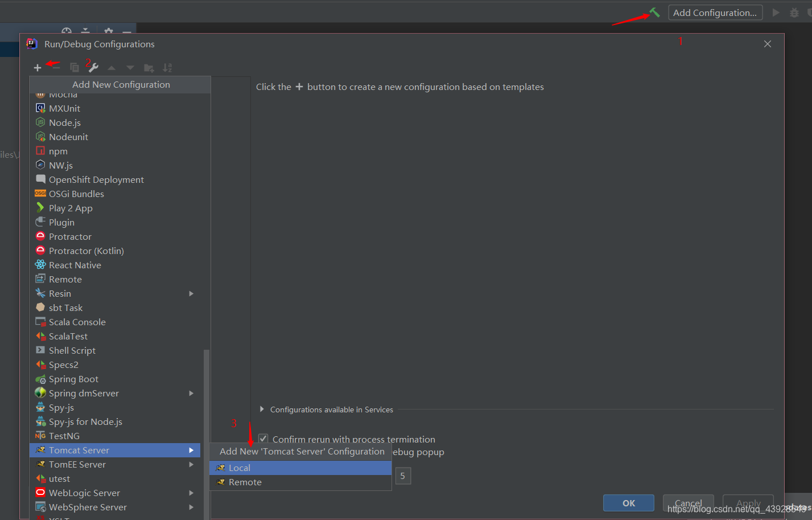This screenshot has height=520, width=812.
Task: Click the OSGi Bundles orange icon
Action: 40,194
